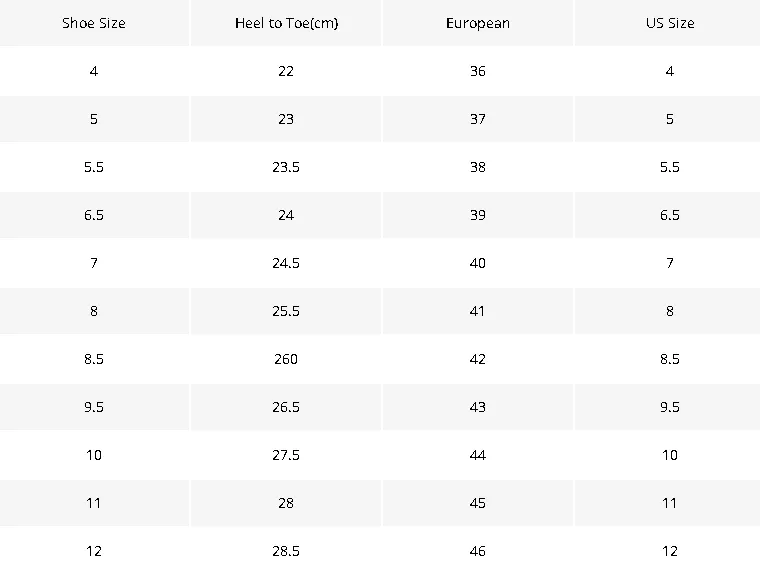Select European size 46 cell
760x575 pixels.
(x=478, y=551)
